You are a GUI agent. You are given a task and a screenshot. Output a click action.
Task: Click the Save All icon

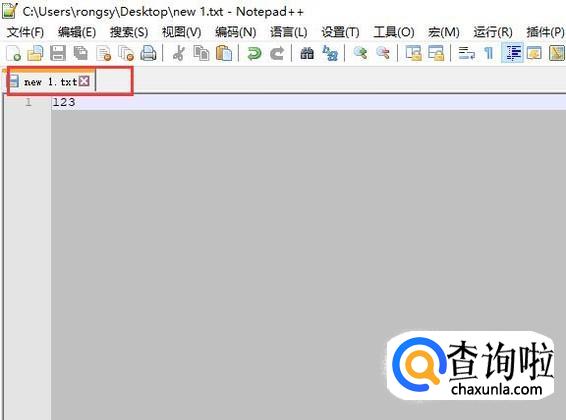tap(80, 53)
